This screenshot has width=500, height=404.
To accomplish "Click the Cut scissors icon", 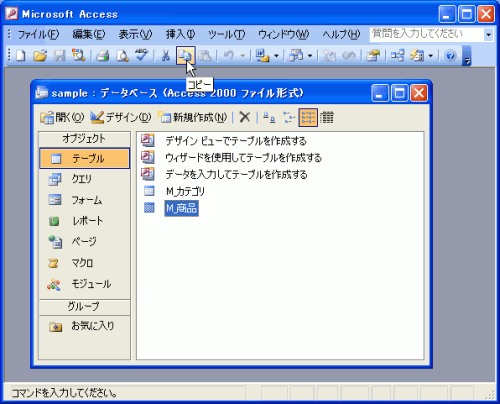I will point(165,55).
